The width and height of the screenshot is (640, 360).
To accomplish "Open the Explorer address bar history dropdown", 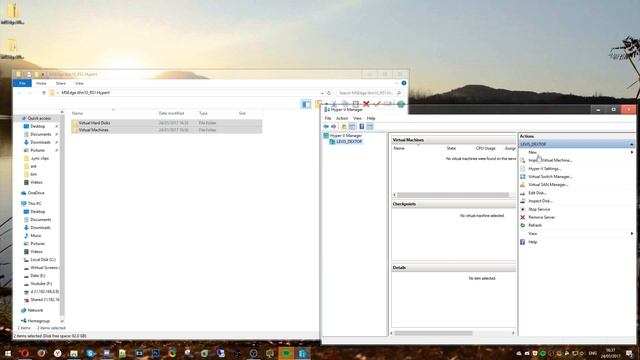I will point(322,93).
